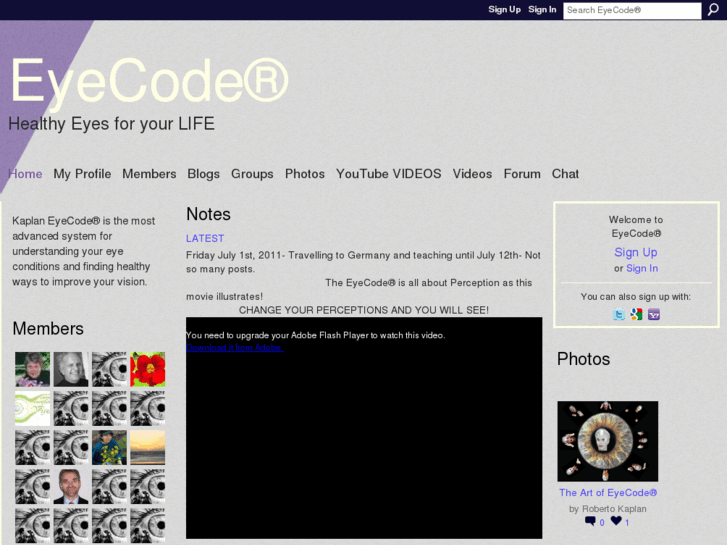Go to the Videos section

tap(472, 174)
